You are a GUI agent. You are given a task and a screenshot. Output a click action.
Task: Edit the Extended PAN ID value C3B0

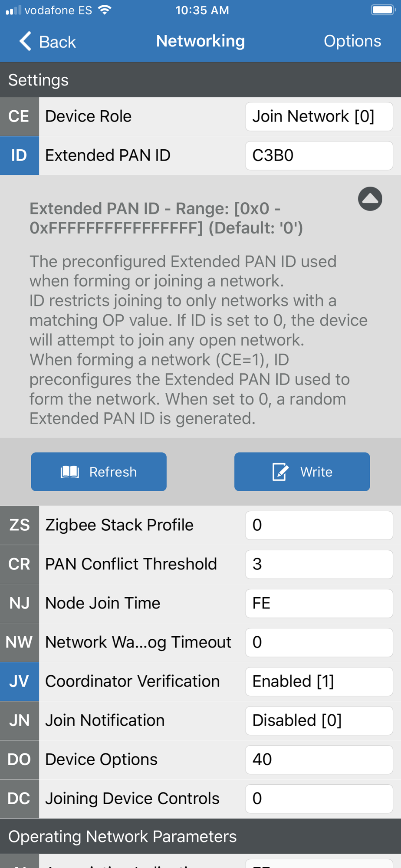coord(319,155)
